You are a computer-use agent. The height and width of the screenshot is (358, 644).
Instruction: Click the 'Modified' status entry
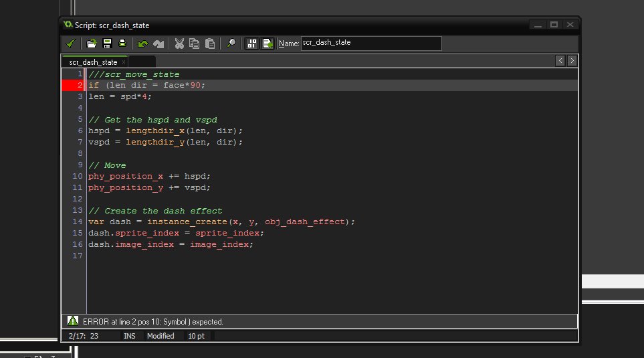tap(160, 336)
